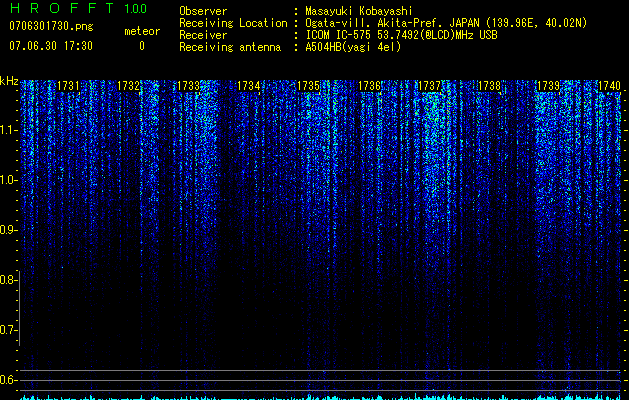This screenshot has width=629, height=400.
Task: Click the 0.6 frequency axis label
Action: [x=7, y=380]
